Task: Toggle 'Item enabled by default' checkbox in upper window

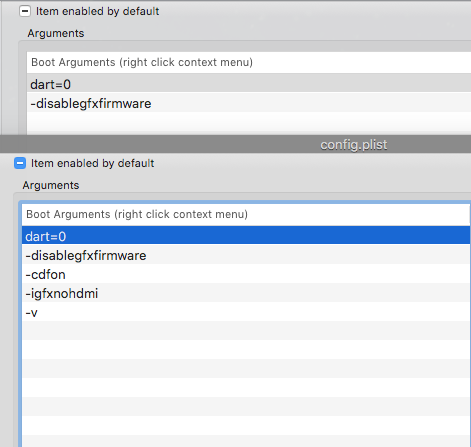Action: click(x=25, y=11)
